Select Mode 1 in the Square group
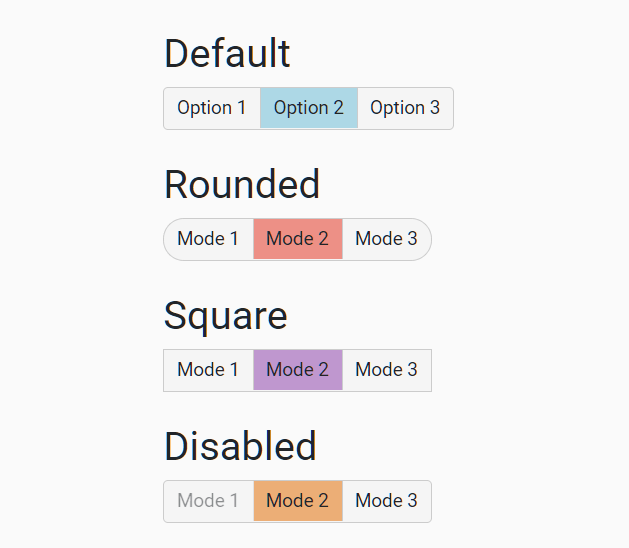The image size is (629, 548). [x=208, y=370]
